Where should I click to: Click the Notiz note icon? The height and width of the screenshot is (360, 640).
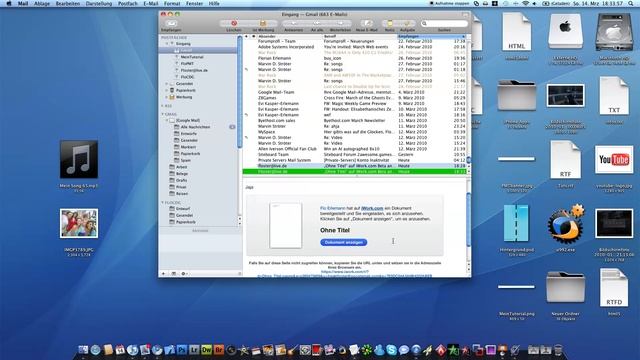click(390, 24)
